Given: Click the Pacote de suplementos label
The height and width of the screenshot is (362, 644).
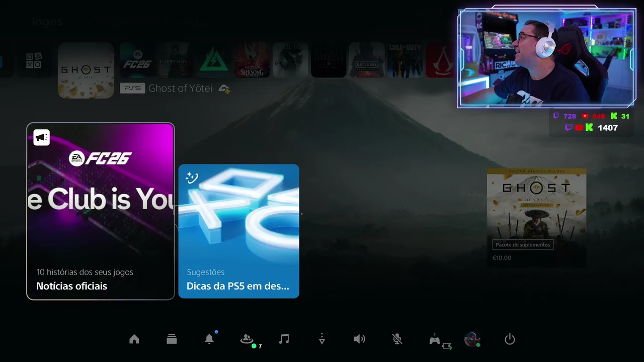Looking at the screenshot, I should click(523, 245).
